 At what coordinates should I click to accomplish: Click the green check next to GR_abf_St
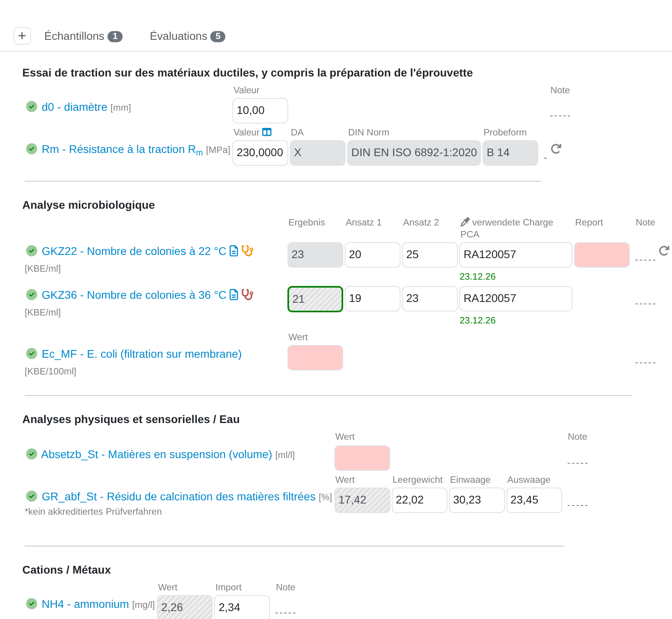pos(31,496)
